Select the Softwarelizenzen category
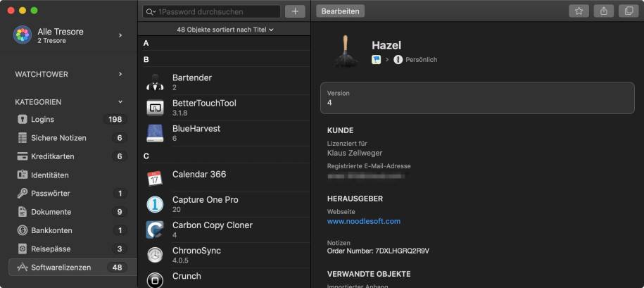Image resolution: width=644 pixels, height=288 pixels. (72, 268)
